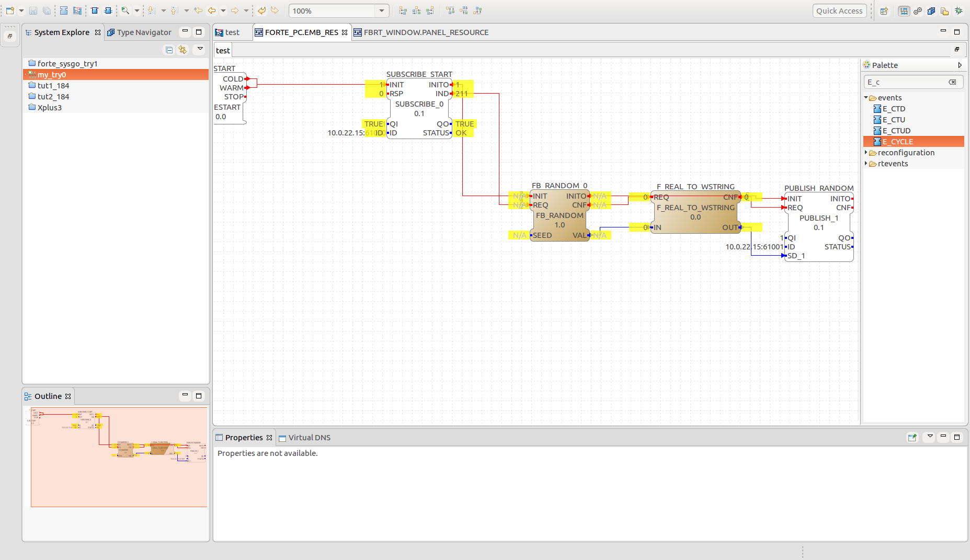Screen dimensions: 970x560
Task: Go to last edit location icon
Action: tap(198, 10)
